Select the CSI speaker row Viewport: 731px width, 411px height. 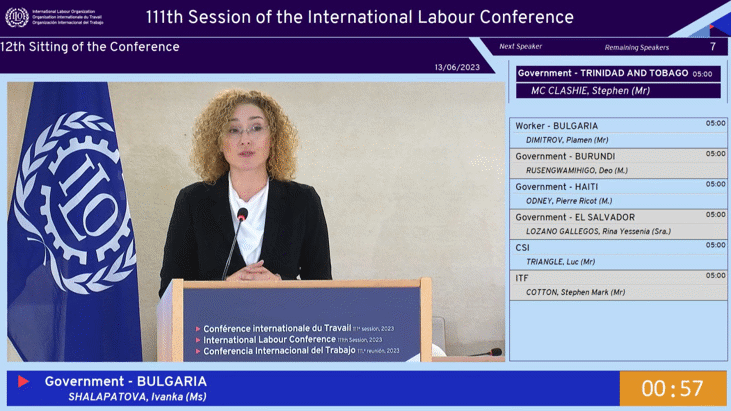pos(618,254)
